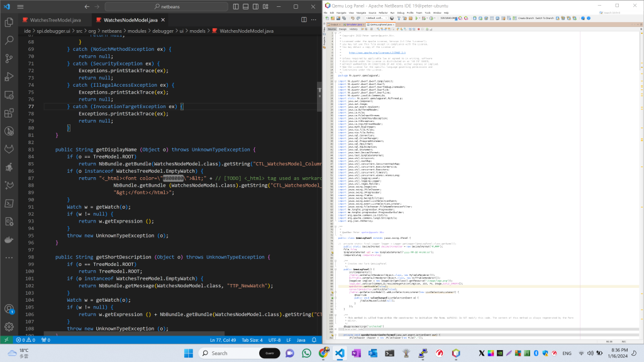Open the Tab Size selector in status bar
The width and height of the screenshot is (644, 362).
[252, 340]
